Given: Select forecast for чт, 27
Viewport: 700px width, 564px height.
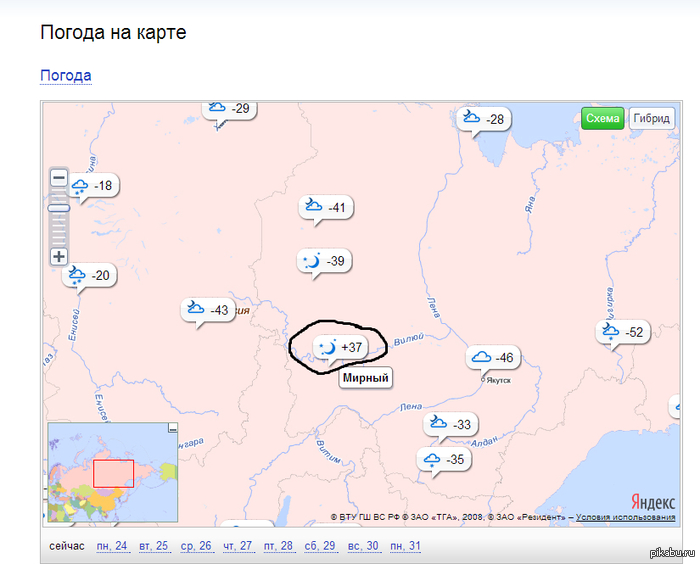Looking at the screenshot, I should pos(238,546).
